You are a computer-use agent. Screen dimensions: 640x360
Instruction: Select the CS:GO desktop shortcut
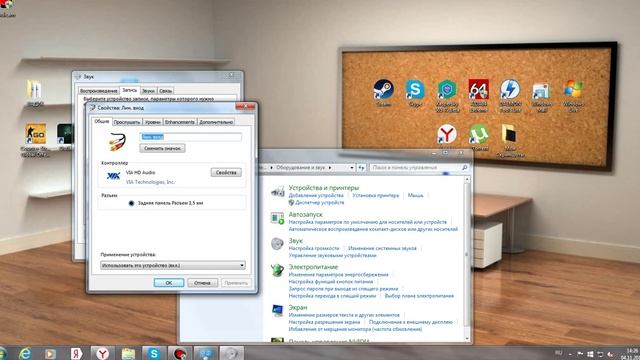(x=36, y=134)
